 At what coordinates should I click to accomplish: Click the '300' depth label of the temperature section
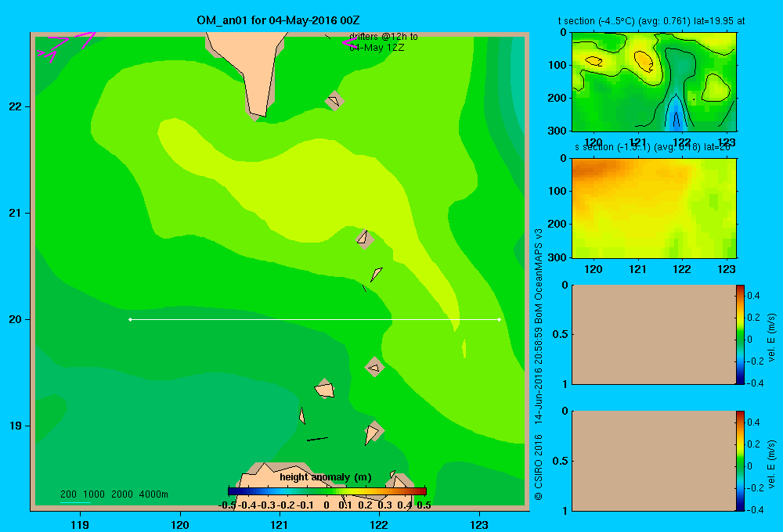pos(557,131)
